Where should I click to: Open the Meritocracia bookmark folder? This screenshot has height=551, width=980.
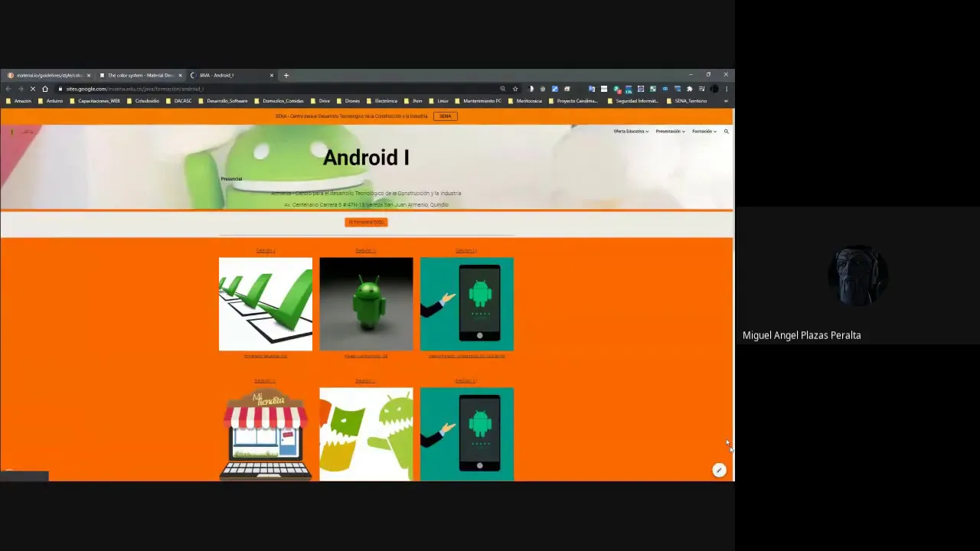click(x=525, y=101)
